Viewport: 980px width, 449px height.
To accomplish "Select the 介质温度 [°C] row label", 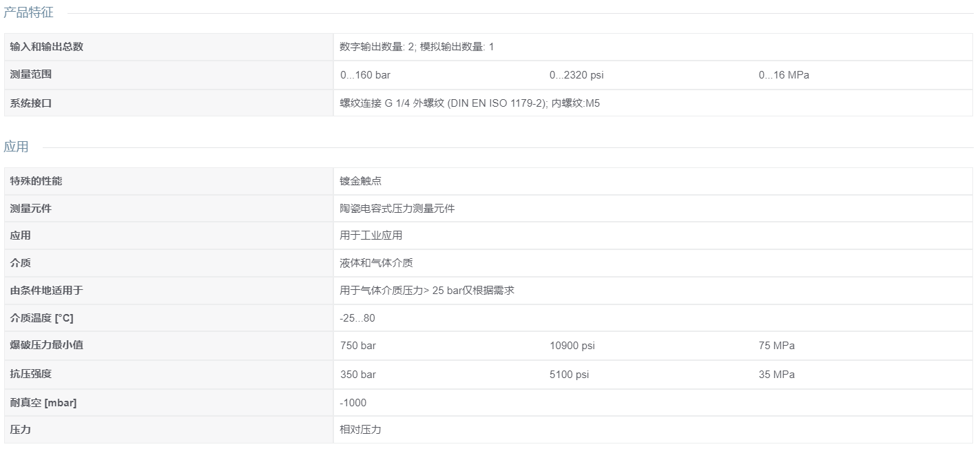I will click(x=41, y=318).
